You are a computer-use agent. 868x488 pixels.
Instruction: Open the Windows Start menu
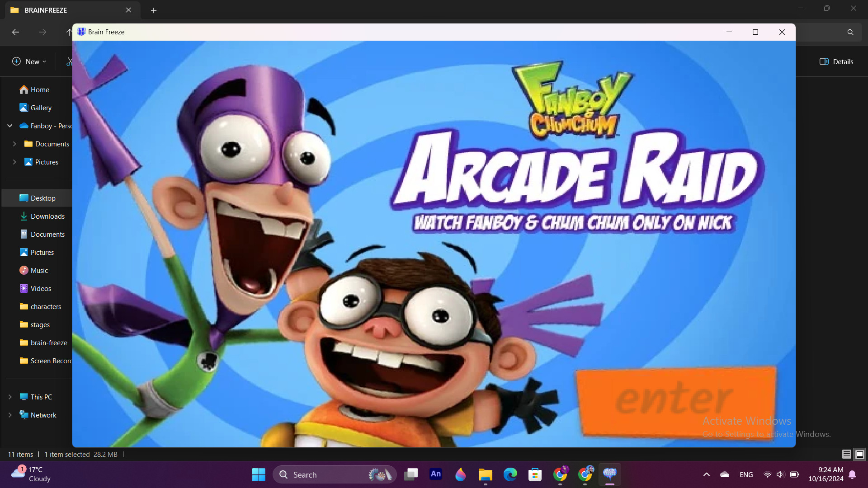(x=258, y=474)
